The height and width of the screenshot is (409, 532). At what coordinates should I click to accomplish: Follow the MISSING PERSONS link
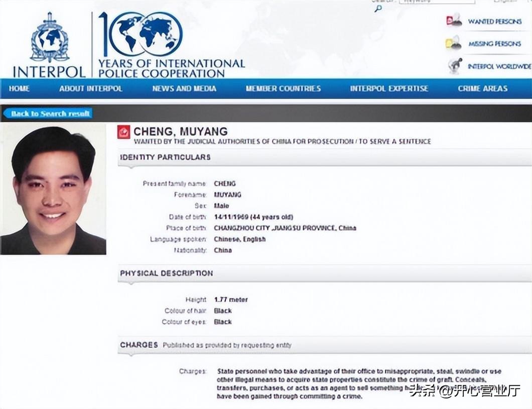pyautogui.click(x=494, y=44)
